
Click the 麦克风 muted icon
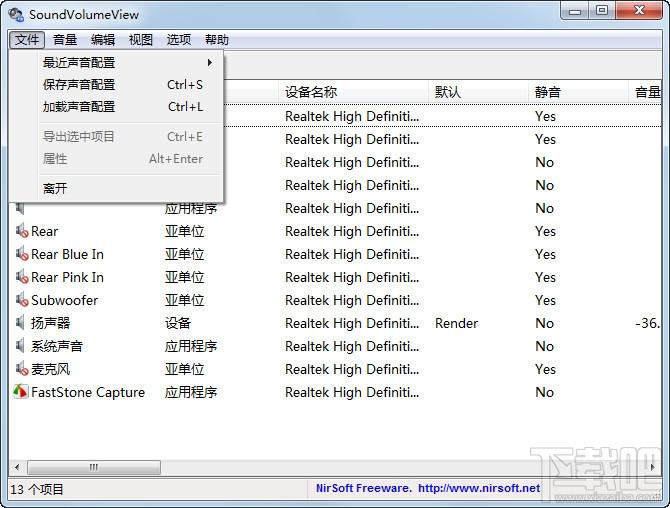pos(21,369)
